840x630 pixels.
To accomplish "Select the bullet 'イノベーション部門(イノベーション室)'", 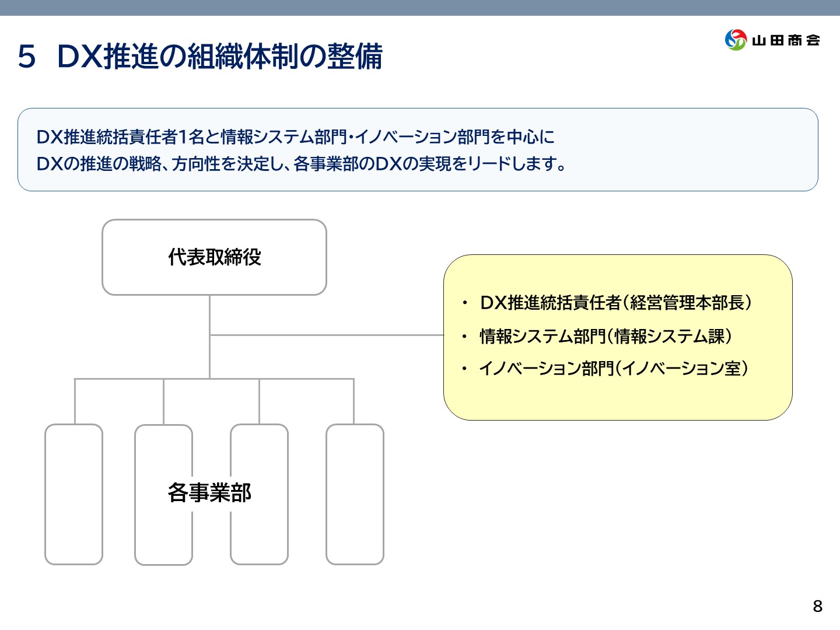I will click(x=614, y=369).
